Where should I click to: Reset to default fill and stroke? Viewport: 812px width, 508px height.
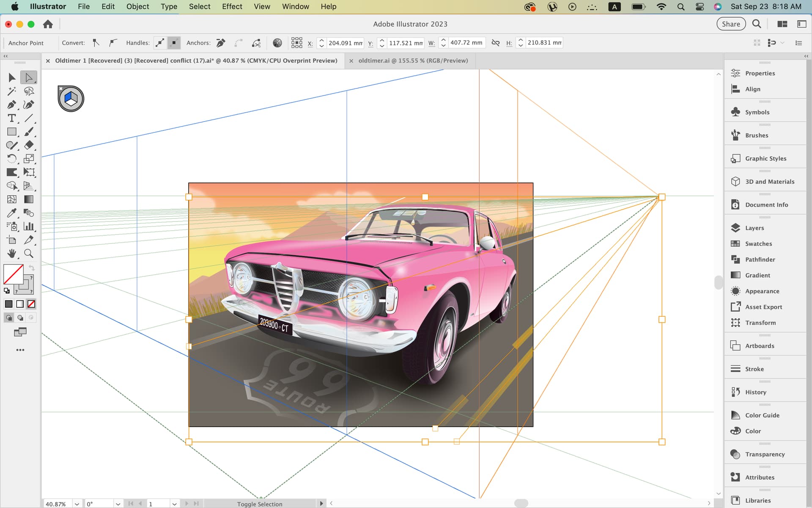coord(7,291)
